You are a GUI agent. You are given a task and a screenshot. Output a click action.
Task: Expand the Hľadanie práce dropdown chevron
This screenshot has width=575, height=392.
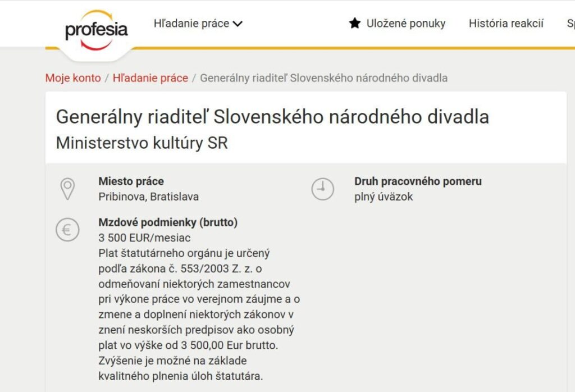238,24
